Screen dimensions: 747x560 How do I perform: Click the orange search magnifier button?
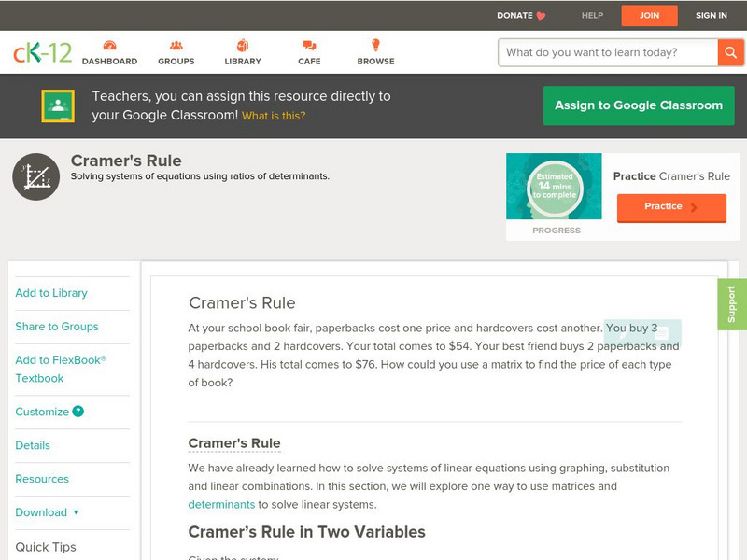coord(730,52)
